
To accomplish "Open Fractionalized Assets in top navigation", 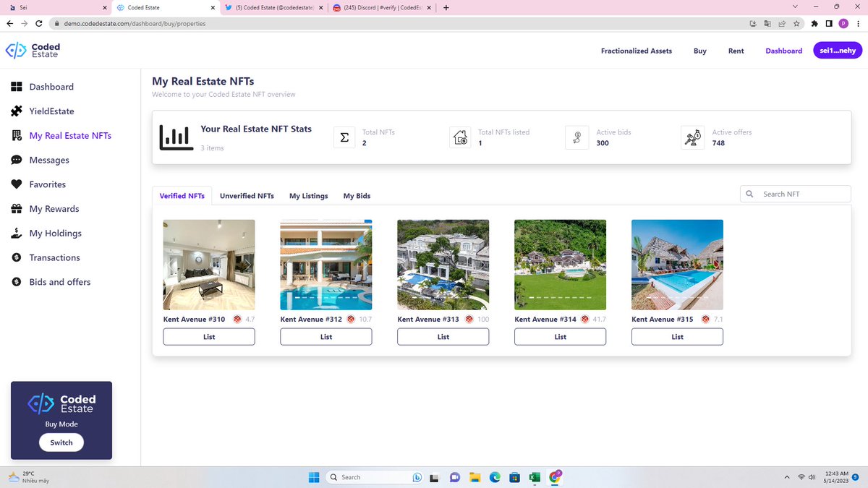I will 637,51.
